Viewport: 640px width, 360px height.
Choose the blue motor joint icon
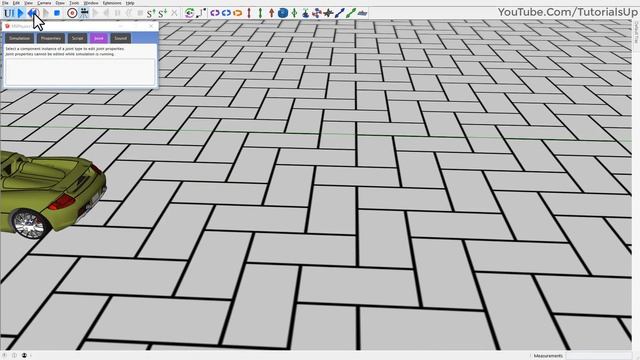click(x=226, y=13)
